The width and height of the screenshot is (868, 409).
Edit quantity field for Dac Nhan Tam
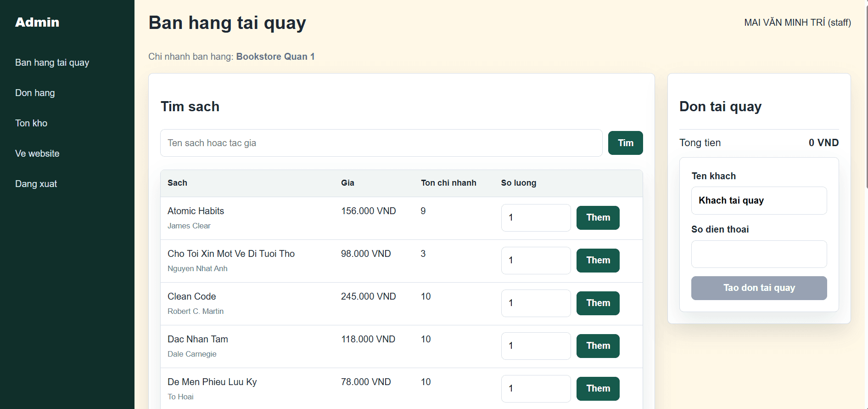pyautogui.click(x=536, y=346)
